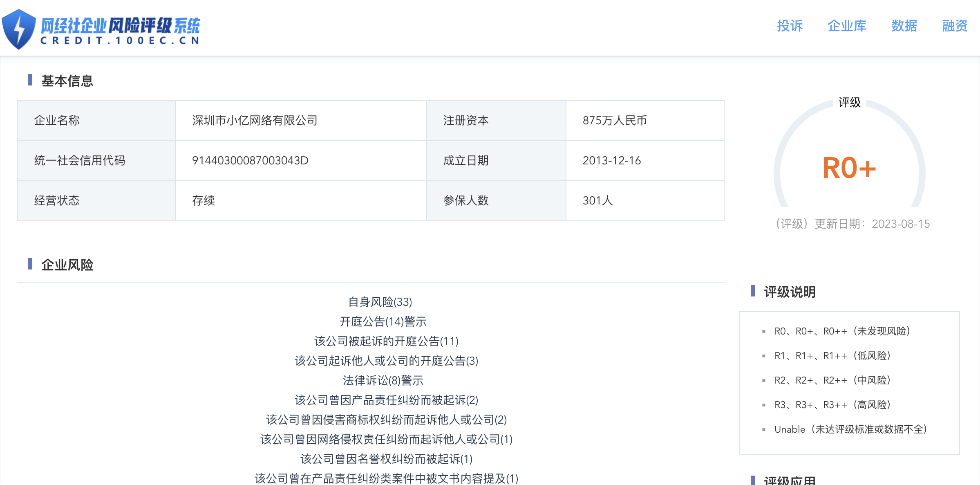Select the 注册资本 label cell

tap(496, 121)
